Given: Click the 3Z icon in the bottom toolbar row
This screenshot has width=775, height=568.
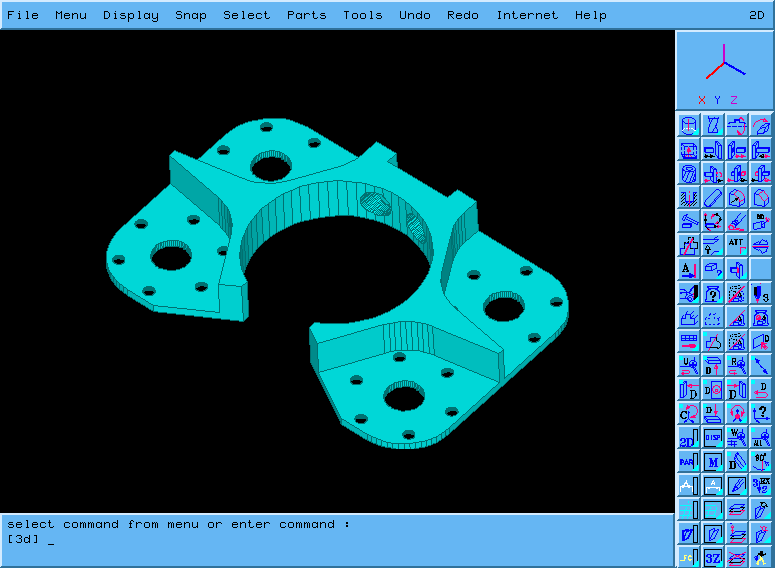Looking at the screenshot, I should [x=713, y=557].
